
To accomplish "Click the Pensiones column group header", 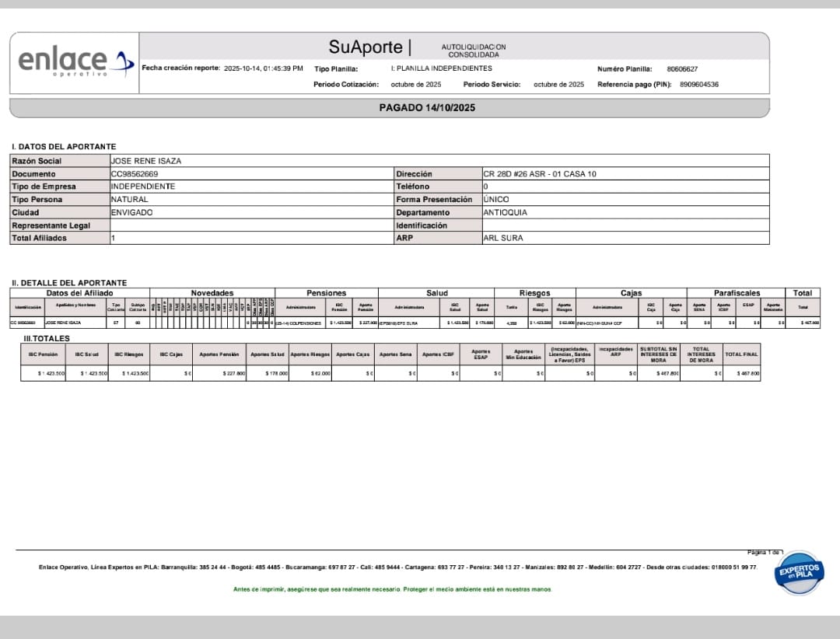I will point(327,293).
